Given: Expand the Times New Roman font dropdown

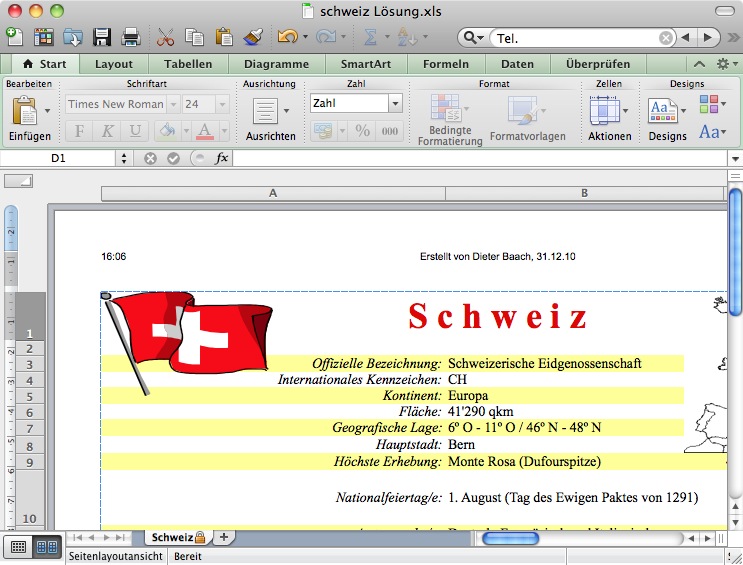Looking at the screenshot, I should (x=173, y=104).
